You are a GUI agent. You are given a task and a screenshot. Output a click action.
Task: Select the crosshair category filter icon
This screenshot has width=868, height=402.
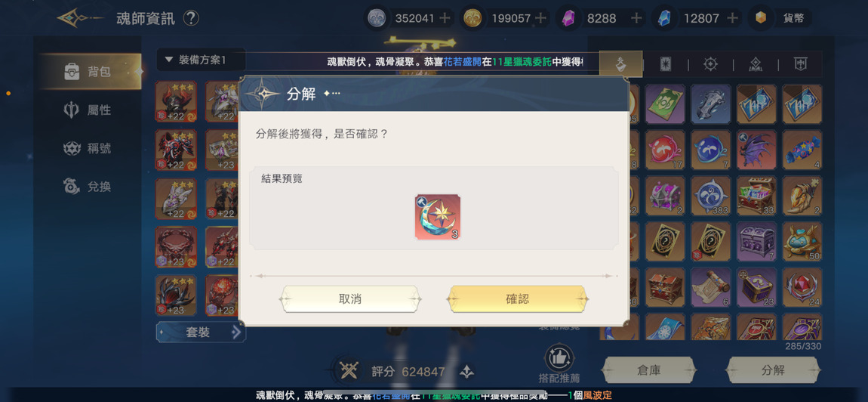click(710, 64)
